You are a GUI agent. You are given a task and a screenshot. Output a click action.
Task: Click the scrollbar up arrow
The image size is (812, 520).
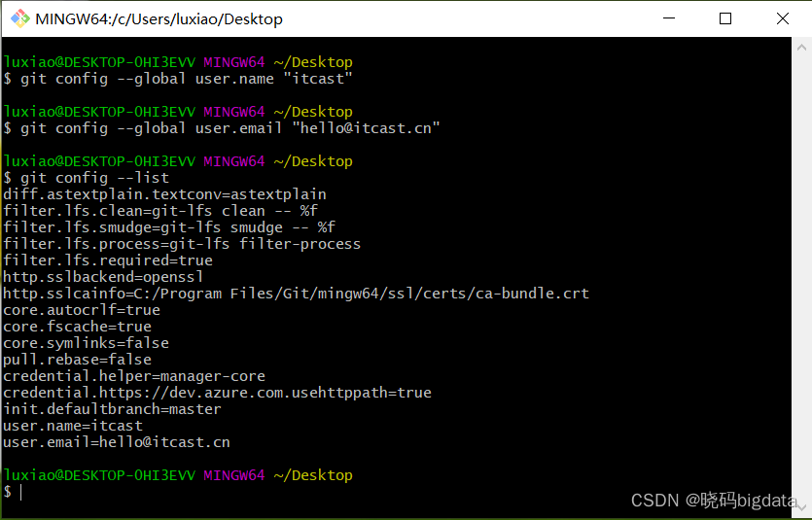point(804,47)
